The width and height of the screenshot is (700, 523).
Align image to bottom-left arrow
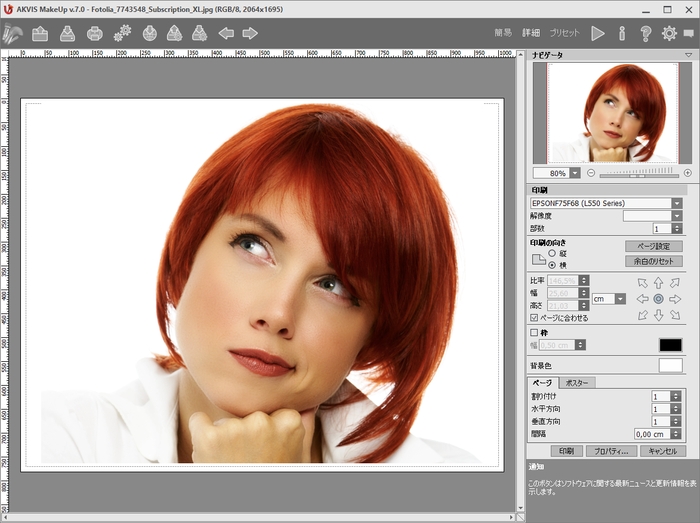click(642, 315)
